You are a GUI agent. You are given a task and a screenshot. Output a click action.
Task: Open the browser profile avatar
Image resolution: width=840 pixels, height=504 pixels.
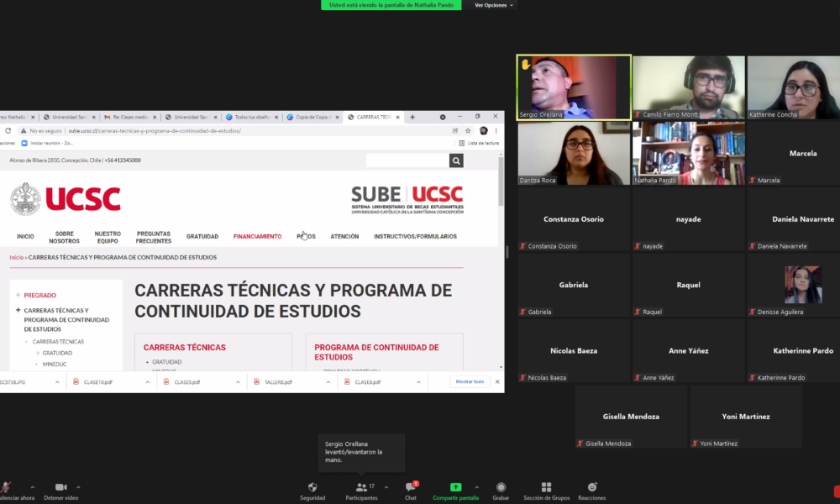(483, 131)
